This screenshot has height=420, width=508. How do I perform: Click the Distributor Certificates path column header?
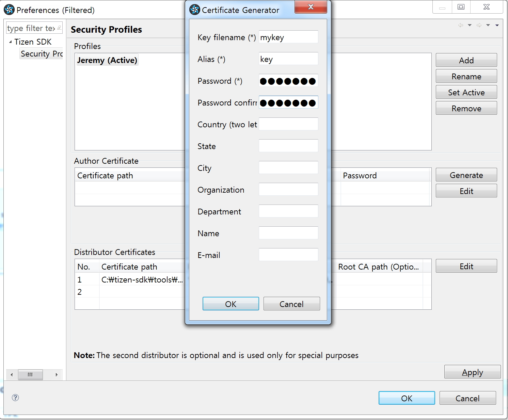pos(142,266)
